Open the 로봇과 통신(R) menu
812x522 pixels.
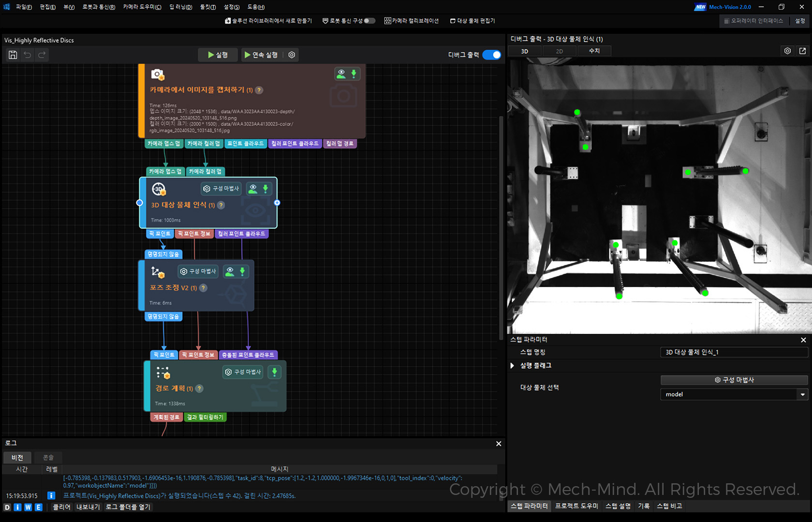[x=99, y=7]
